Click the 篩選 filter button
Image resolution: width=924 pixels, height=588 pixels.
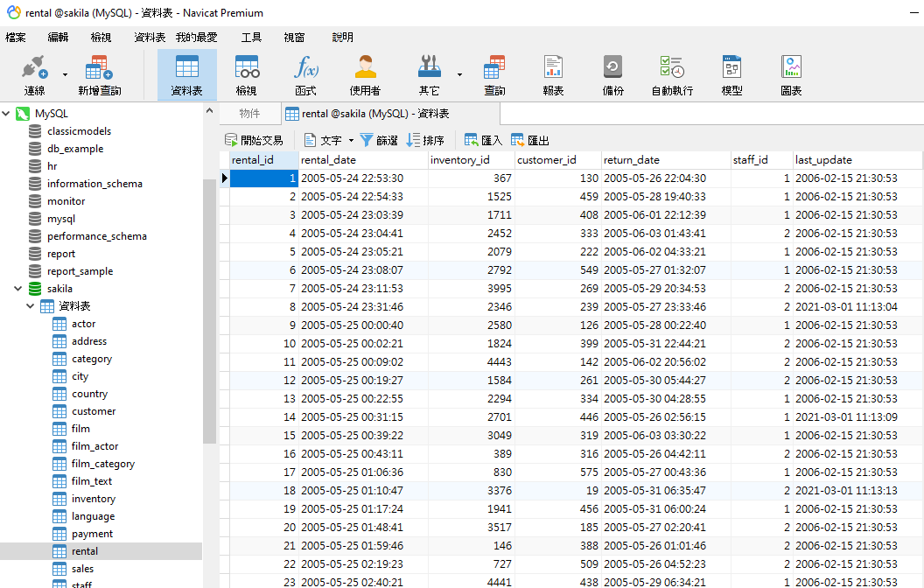click(378, 140)
